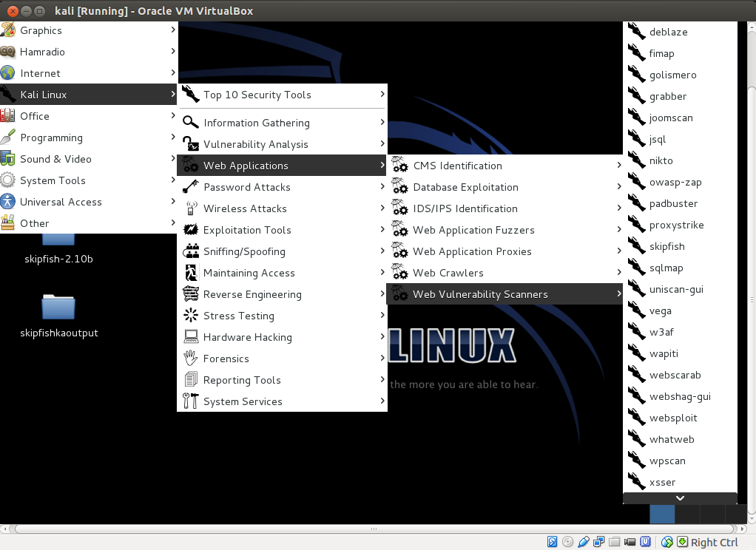Click the VirtualBox USB status icon

[x=584, y=542]
